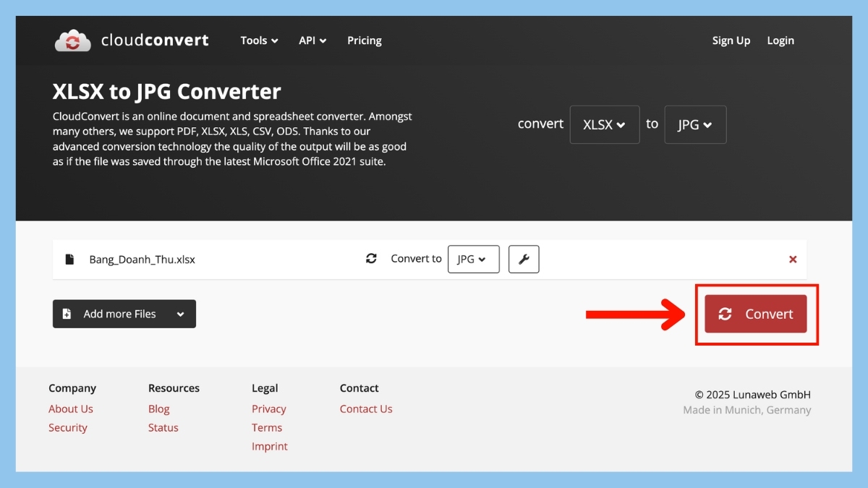The width and height of the screenshot is (868, 488).
Task: Open the JPG target format dropdown in header
Action: pos(695,124)
